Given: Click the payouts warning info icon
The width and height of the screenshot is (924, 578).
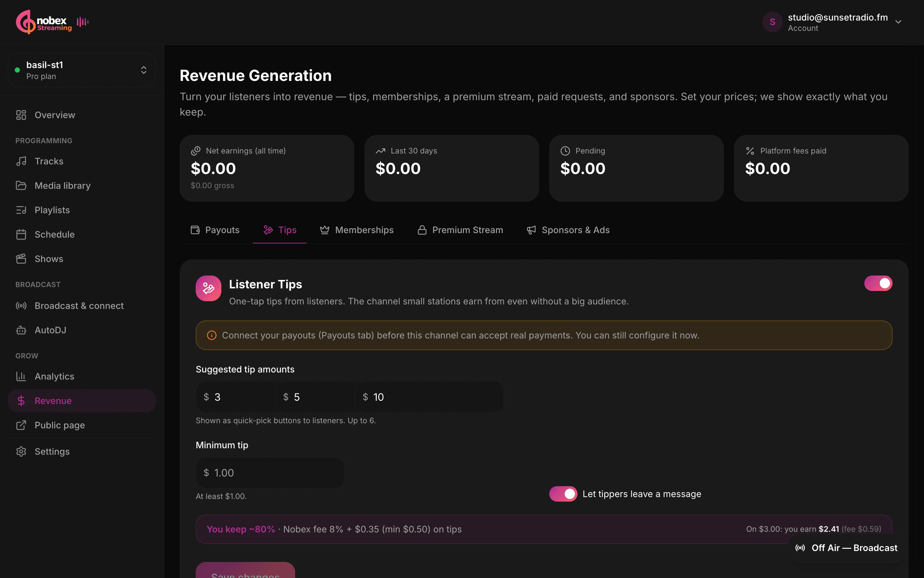Looking at the screenshot, I should 211,335.
